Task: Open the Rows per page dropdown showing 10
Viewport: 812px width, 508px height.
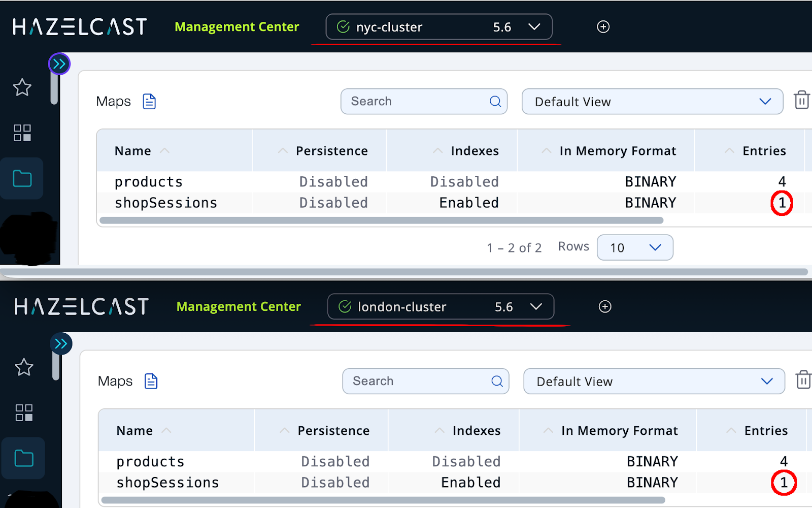Action: click(x=634, y=247)
